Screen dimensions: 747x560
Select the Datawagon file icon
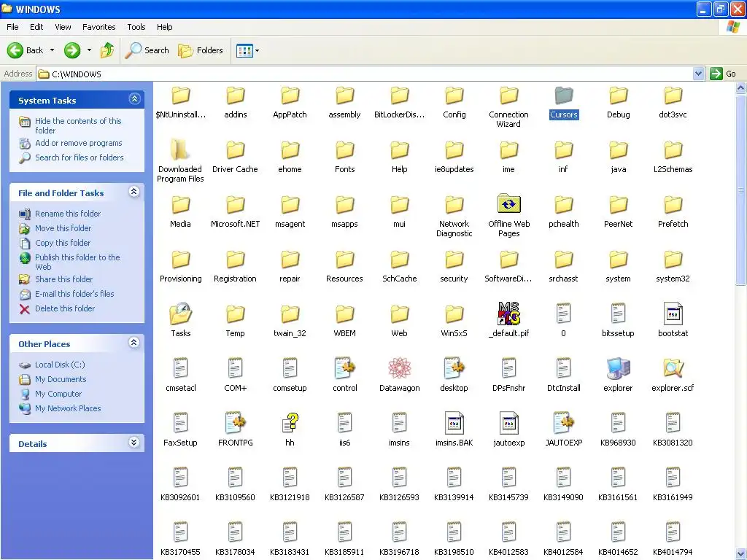399,368
